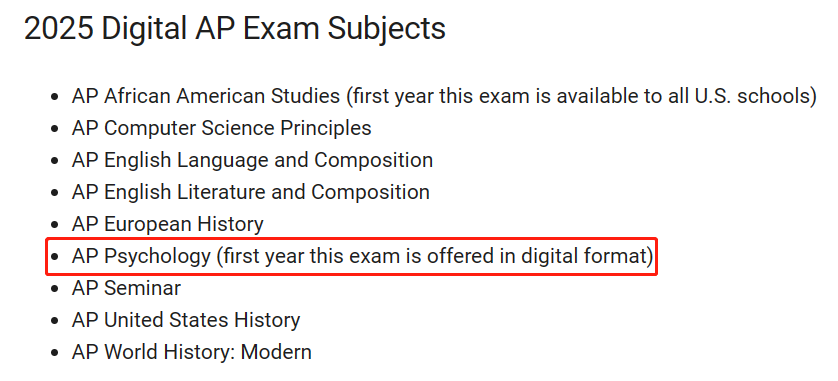Click AP English Literature and Composition item
838x381 pixels.
tap(251, 192)
